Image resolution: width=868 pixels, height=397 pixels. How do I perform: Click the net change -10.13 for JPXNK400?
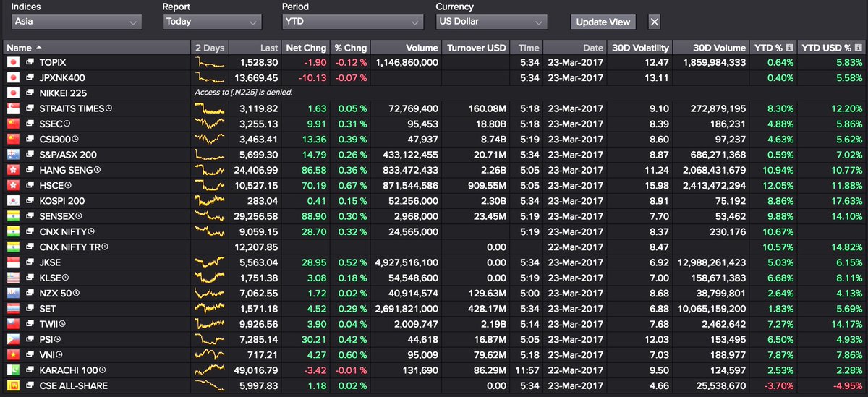coord(311,78)
